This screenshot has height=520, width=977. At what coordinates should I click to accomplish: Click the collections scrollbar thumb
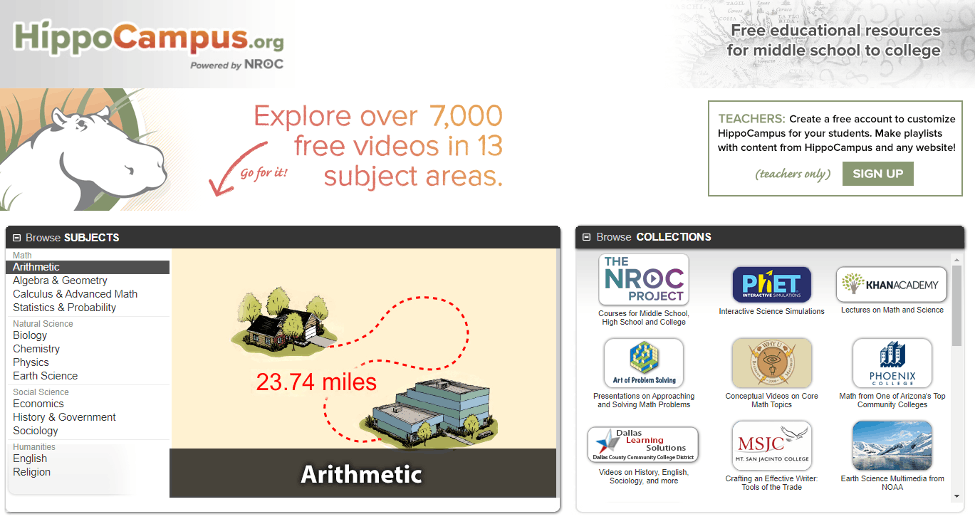tap(956, 305)
